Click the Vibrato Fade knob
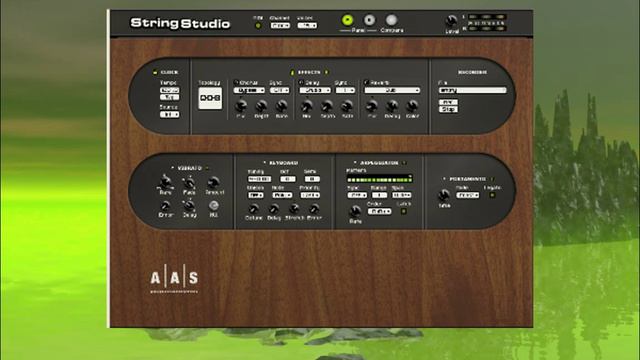The width and height of the screenshot is (640, 360). tap(189, 182)
